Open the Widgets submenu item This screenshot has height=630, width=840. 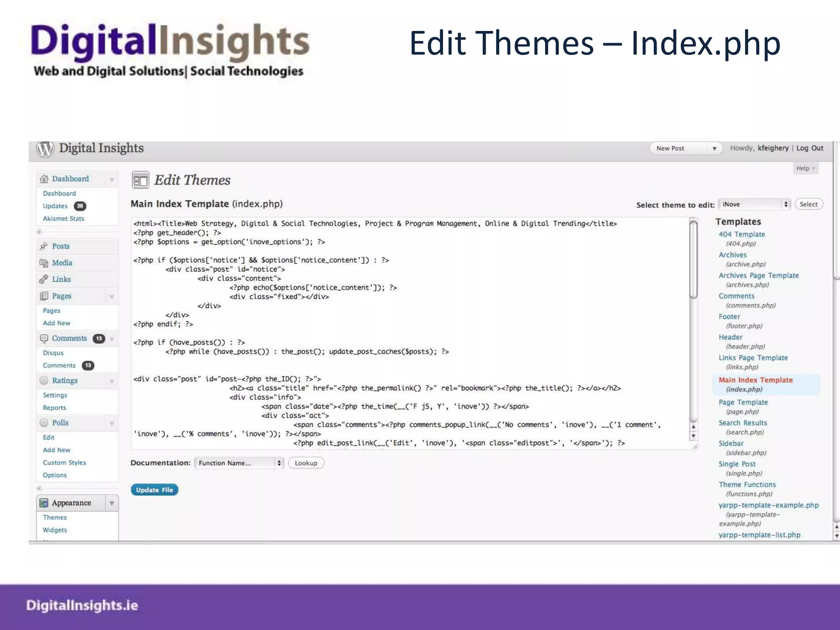pos(55,530)
